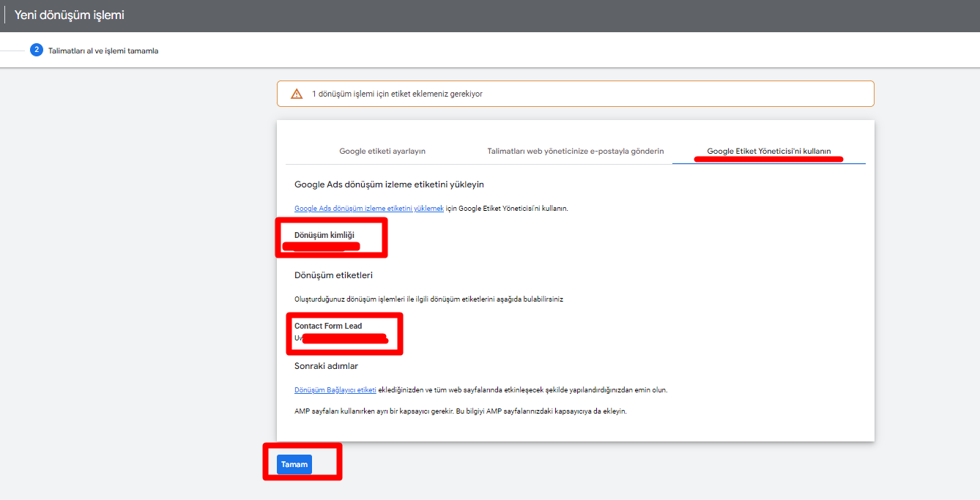Click the orange warning triangle icon
The height and width of the screenshot is (500, 980).
coord(297,94)
